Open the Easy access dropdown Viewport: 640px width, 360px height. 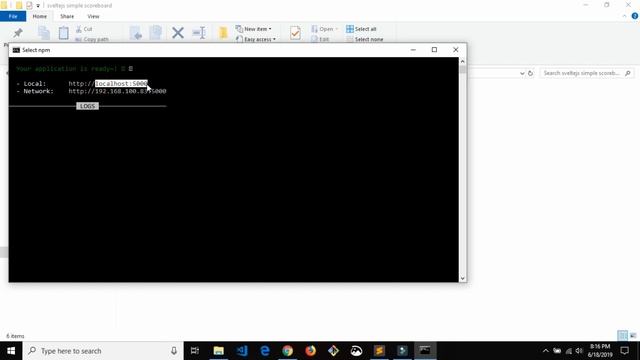[x=256, y=39]
